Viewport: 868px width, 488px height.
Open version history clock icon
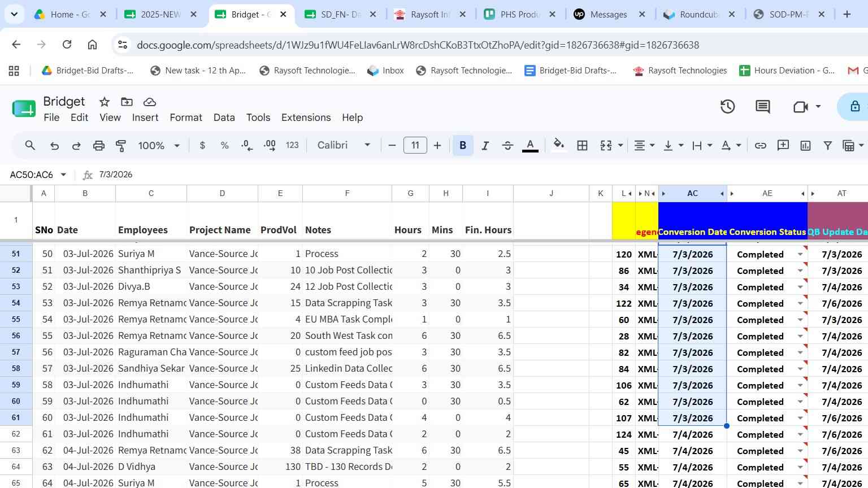click(727, 106)
